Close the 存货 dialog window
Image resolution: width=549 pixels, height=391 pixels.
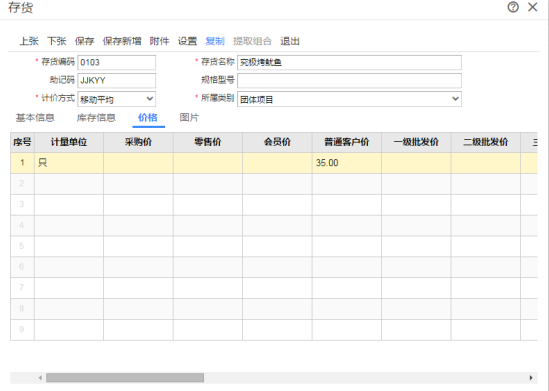coord(533,7)
